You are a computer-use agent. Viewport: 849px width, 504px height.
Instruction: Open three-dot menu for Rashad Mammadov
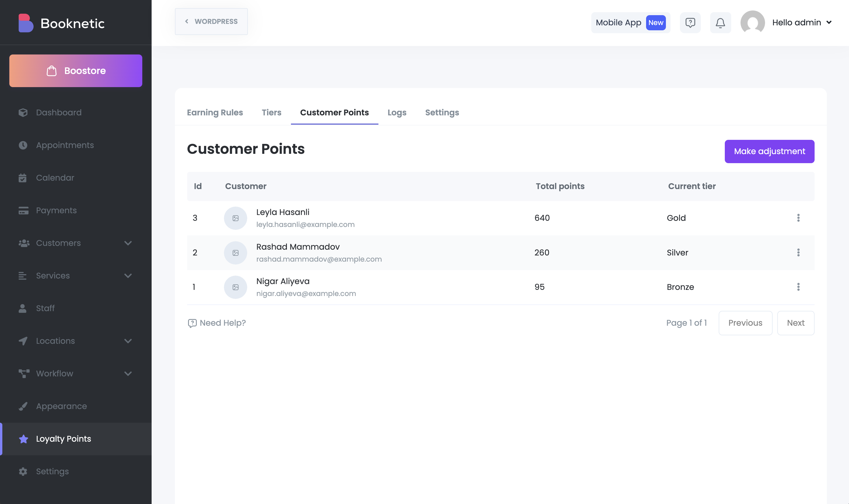798,252
